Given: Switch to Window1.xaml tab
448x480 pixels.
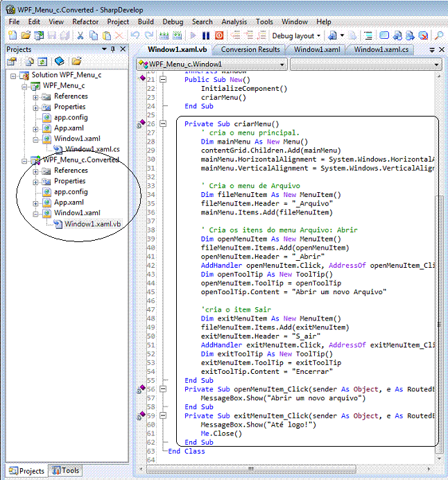Looking at the screenshot, I should point(317,49).
